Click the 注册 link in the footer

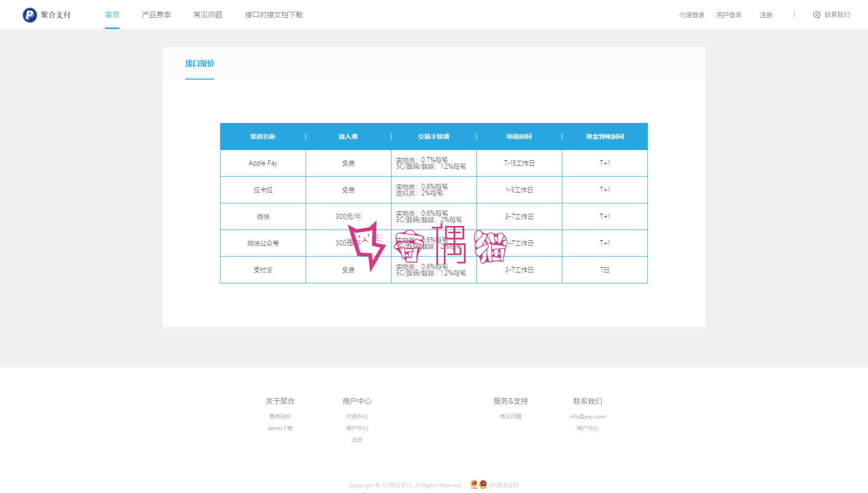pos(357,440)
